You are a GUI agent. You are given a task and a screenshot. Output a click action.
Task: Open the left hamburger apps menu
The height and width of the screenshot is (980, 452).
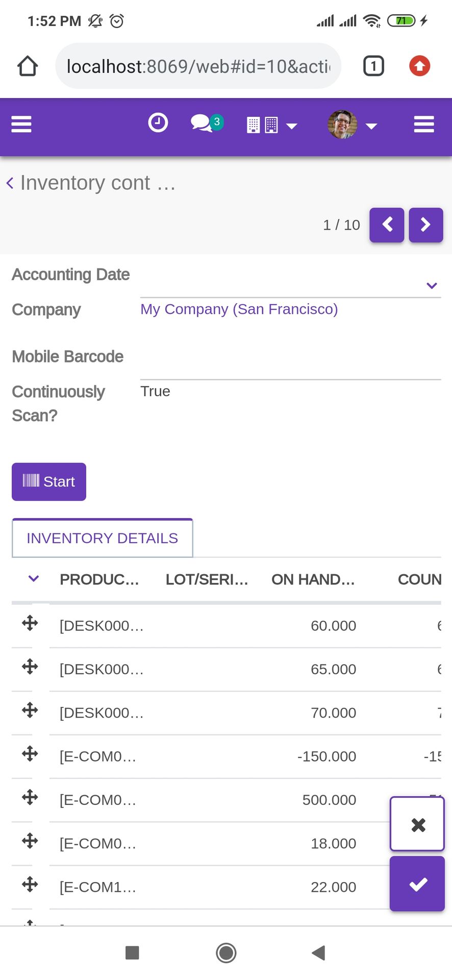click(x=21, y=124)
